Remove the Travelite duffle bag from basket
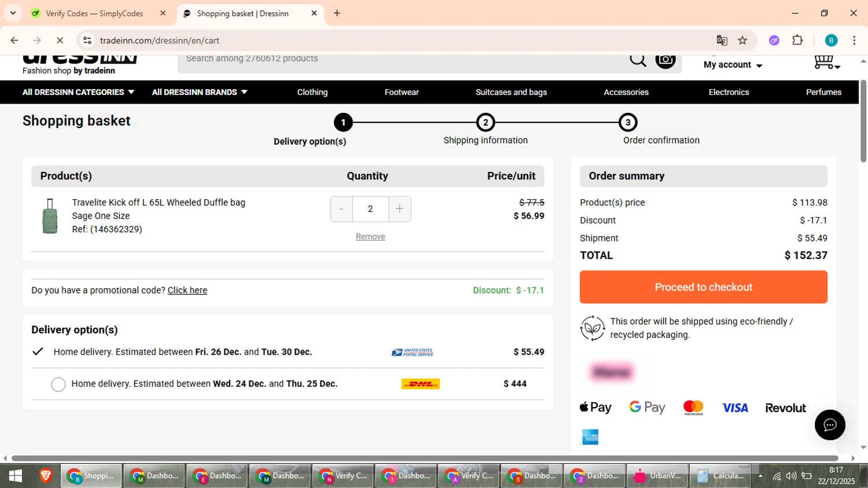 pyautogui.click(x=370, y=237)
